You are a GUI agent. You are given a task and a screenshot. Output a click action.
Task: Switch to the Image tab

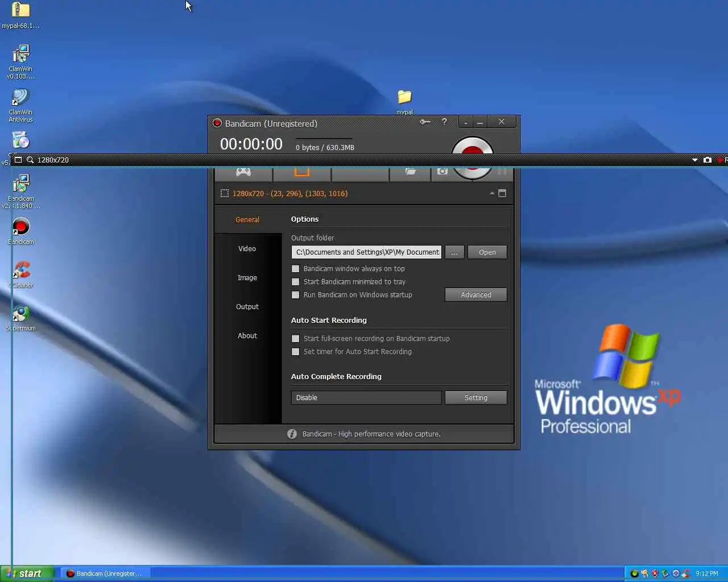(247, 277)
